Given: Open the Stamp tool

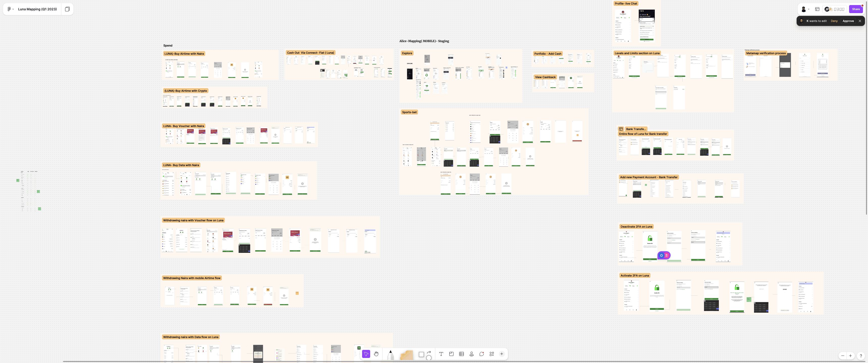Looking at the screenshot, I should coord(471,354).
